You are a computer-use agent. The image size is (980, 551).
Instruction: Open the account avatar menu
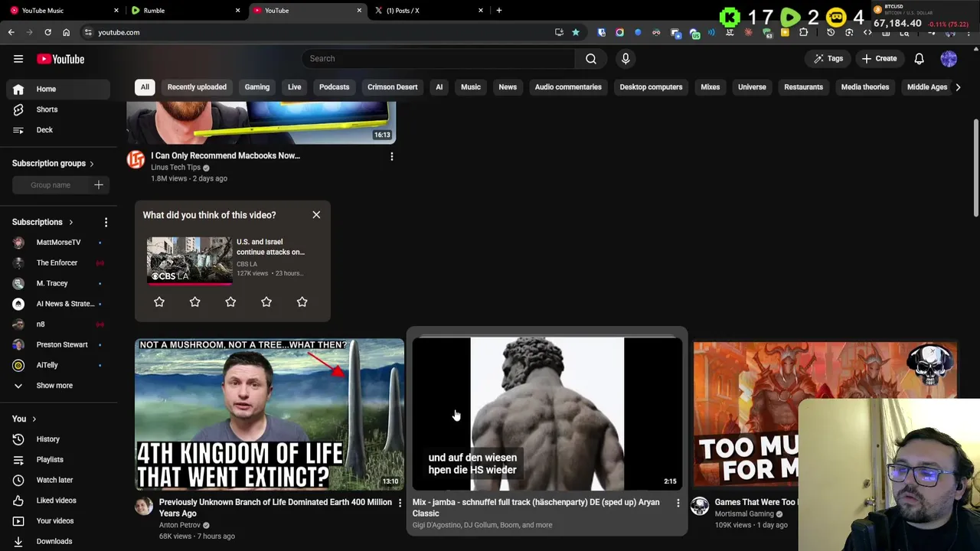pos(949,59)
